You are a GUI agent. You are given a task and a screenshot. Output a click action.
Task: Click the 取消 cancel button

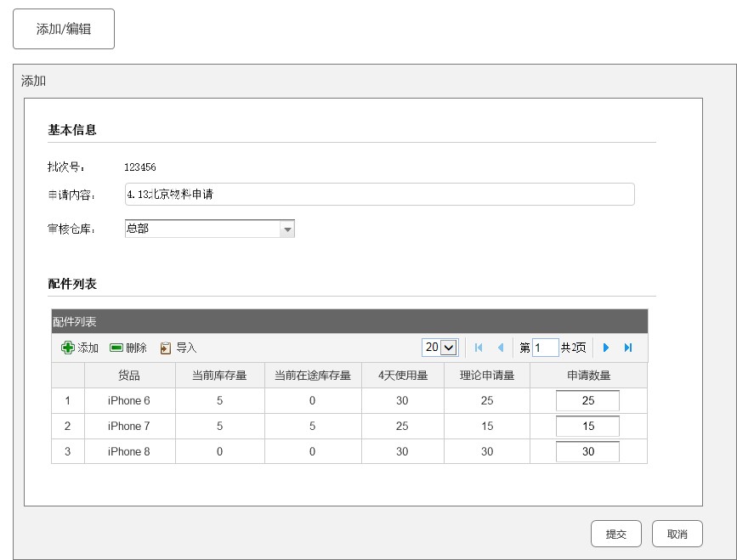677,534
